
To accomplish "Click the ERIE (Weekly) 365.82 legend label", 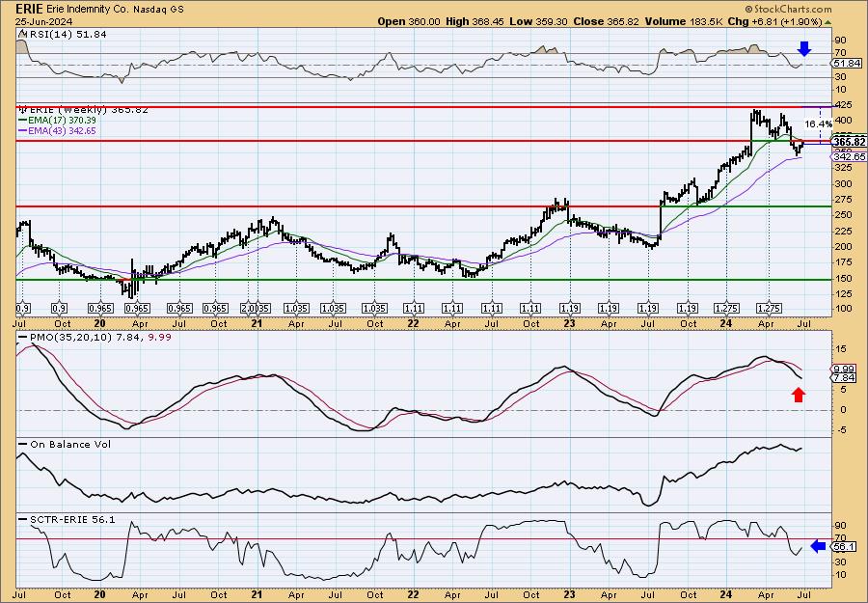I will pos(87,110).
